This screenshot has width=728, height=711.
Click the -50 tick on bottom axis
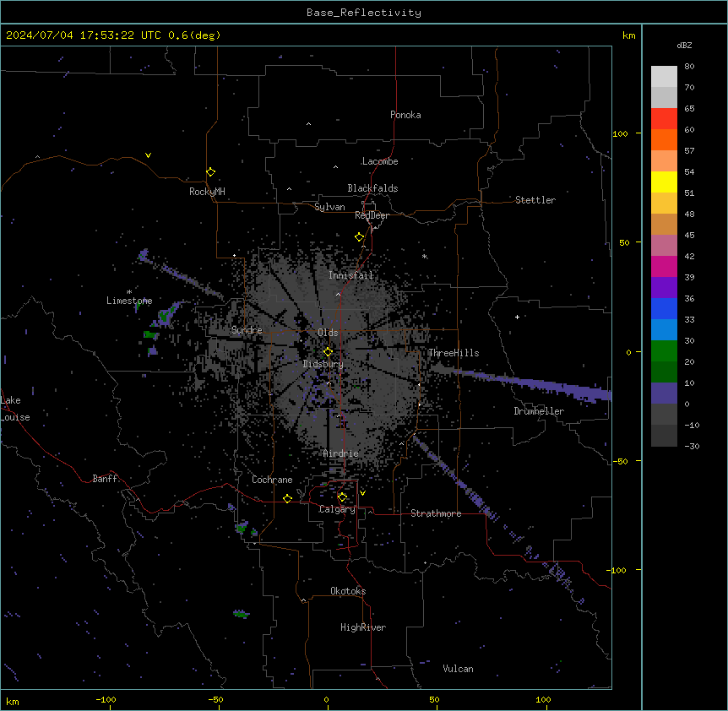coord(215,699)
